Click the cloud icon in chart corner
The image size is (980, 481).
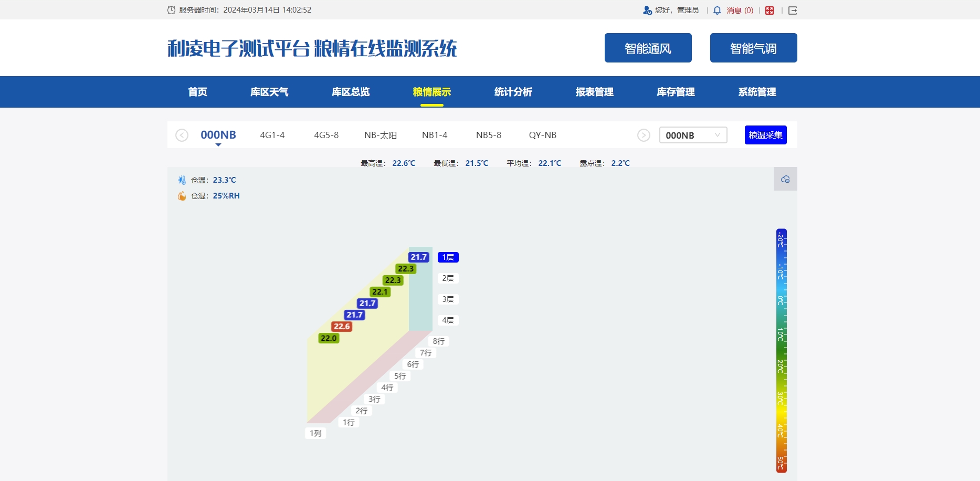(785, 179)
